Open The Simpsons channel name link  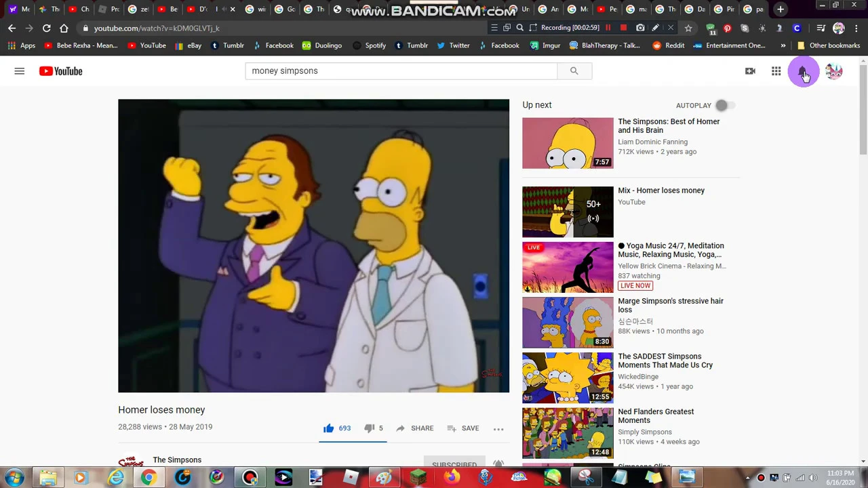[177, 460]
